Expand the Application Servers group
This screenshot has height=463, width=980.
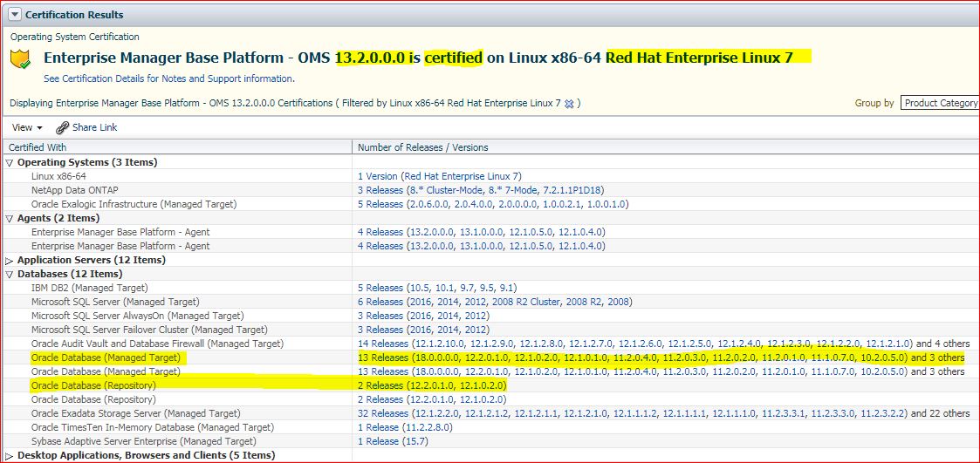[10, 260]
